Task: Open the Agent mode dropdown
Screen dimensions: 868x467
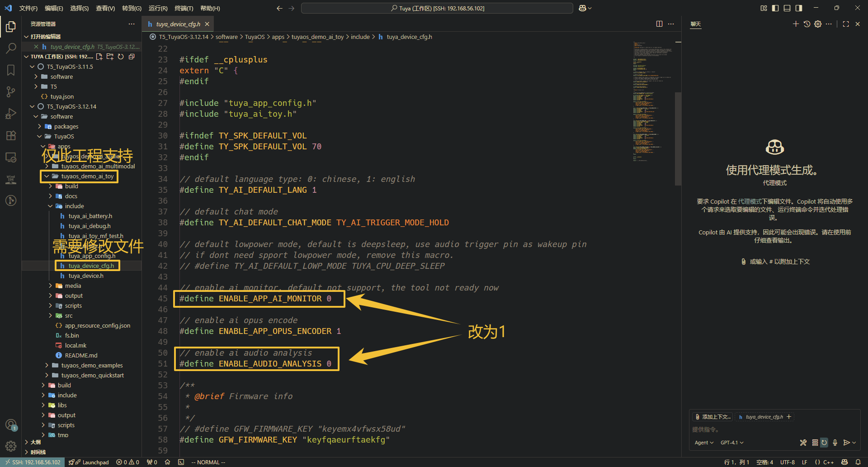Action: (704, 443)
